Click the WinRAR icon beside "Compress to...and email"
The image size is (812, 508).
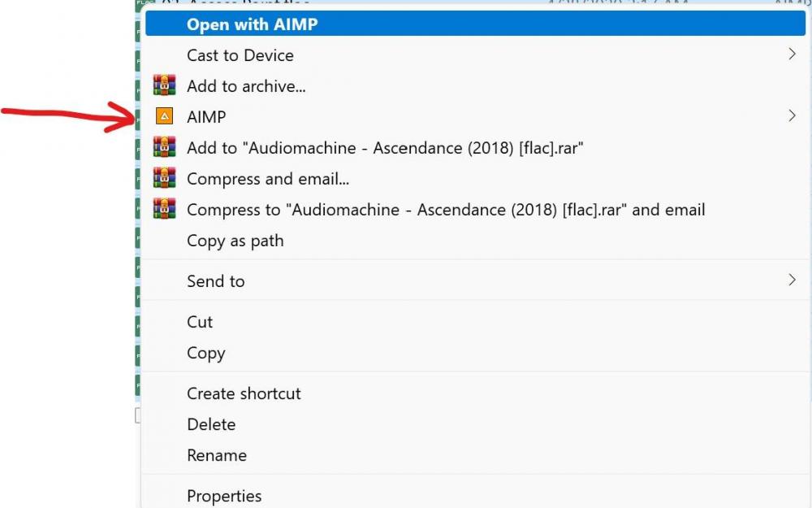pyautogui.click(x=165, y=209)
